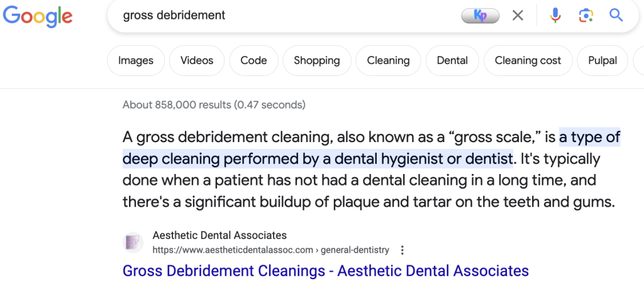Click the blue magnifier search icon
The height and width of the screenshot is (291, 644).
(x=616, y=16)
